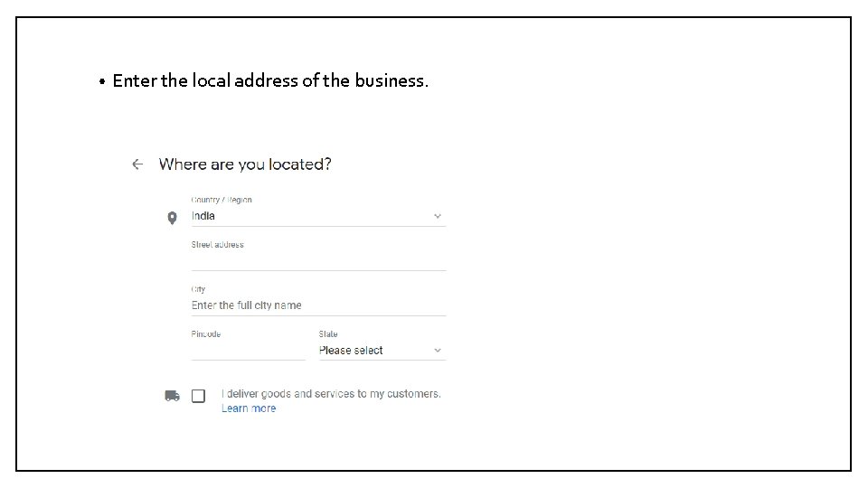Click the "Where are you located?" heading
The width and height of the screenshot is (868, 488).
tap(245, 164)
